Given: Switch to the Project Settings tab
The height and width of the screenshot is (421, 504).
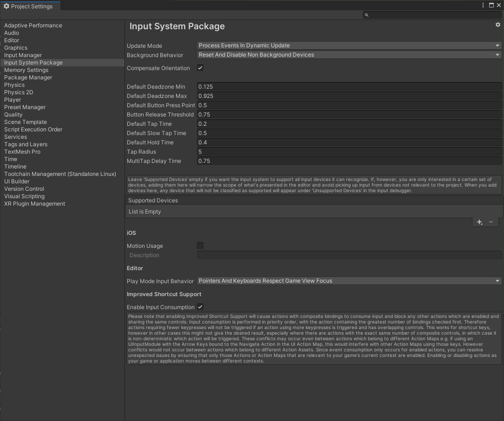Looking at the screenshot, I should pos(30,6).
